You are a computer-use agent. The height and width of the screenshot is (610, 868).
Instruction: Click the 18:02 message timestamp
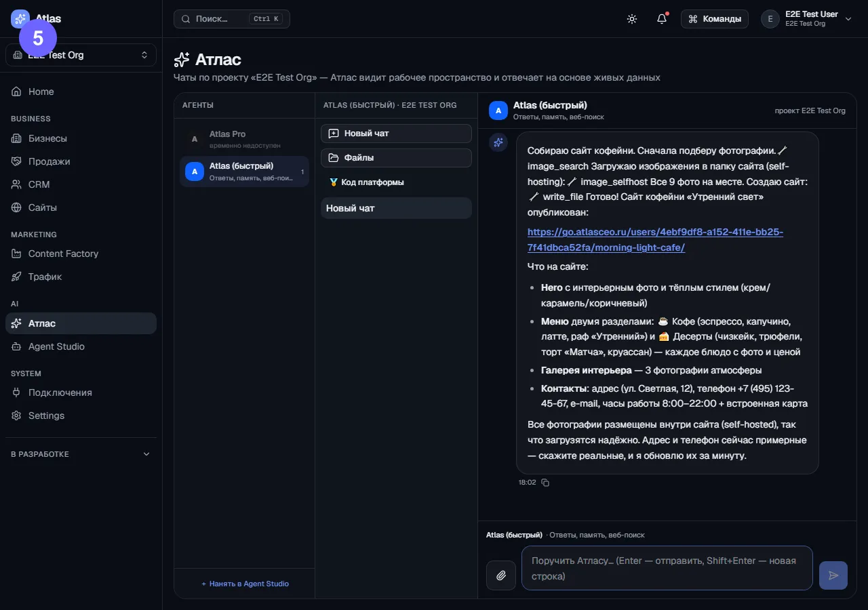click(x=527, y=483)
